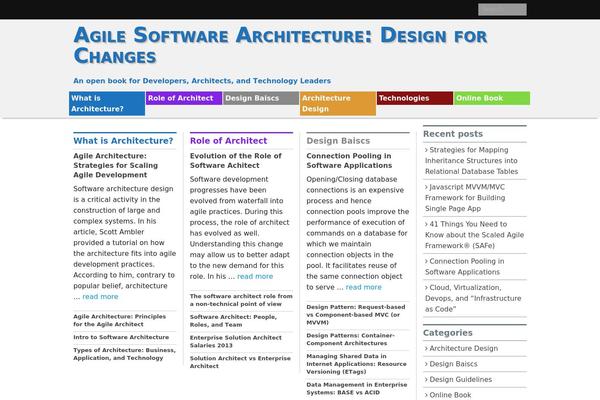Open 'Intro to Software Architecture' link
Screen dimensions: 600x400
point(121,337)
